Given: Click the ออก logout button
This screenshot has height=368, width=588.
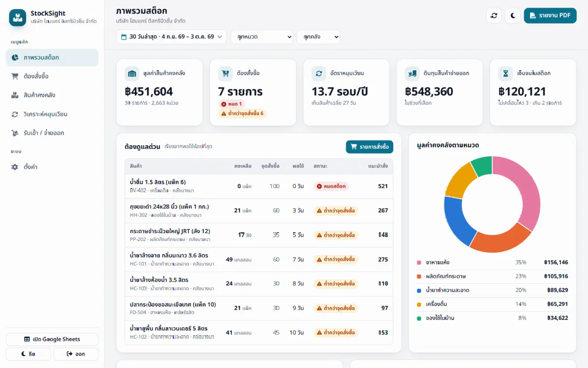Looking at the screenshot, I should click(x=76, y=354).
